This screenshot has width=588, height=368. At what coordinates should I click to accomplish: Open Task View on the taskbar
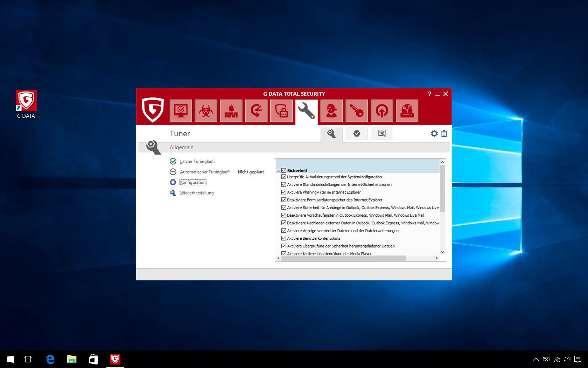28,359
